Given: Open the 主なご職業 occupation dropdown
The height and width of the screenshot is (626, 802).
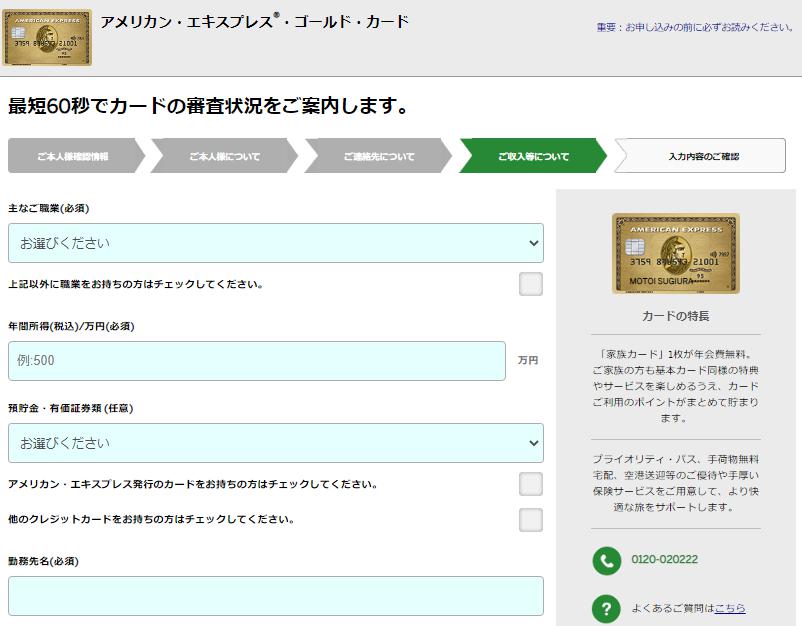Looking at the screenshot, I should 275,243.
